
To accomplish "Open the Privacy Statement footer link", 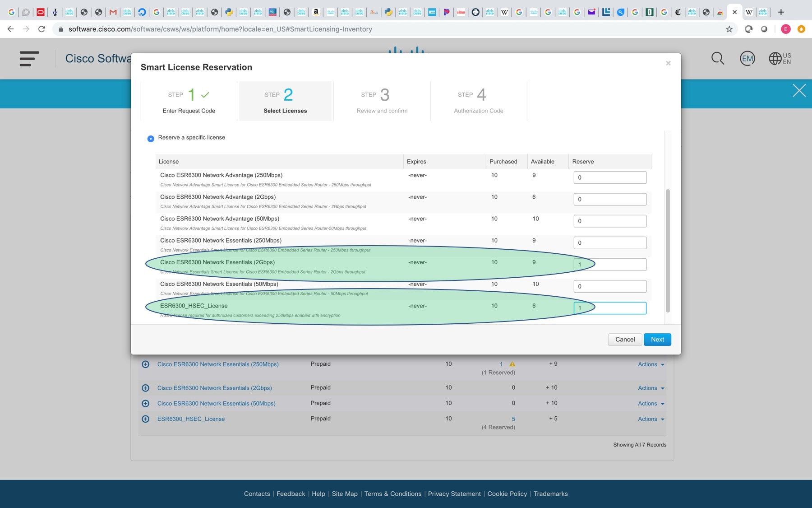I will point(454,494).
